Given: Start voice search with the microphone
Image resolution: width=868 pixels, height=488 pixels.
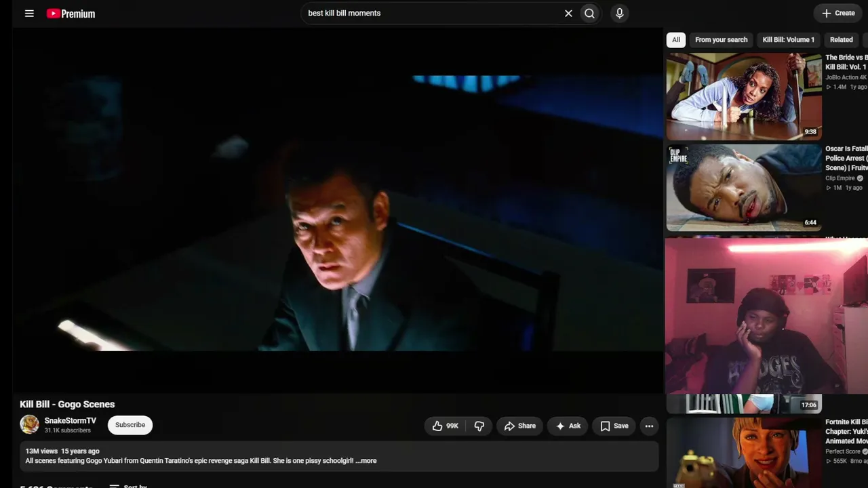Looking at the screenshot, I should (x=619, y=14).
